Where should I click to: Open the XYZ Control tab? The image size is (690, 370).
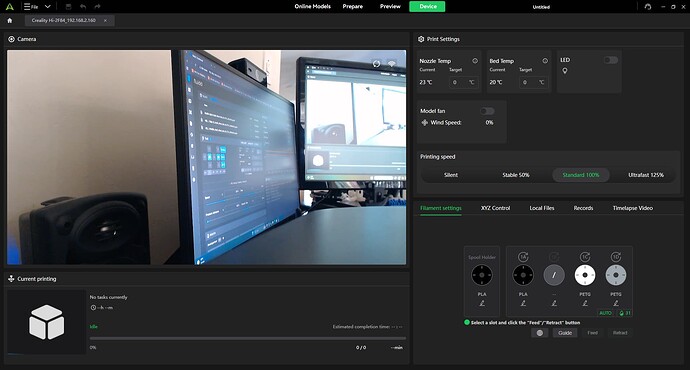tap(495, 208)
